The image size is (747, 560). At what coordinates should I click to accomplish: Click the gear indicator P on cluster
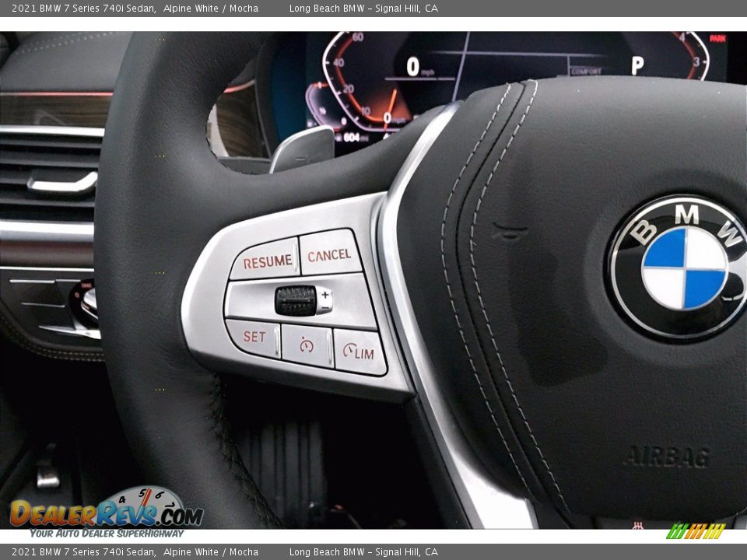click(x=637, y=65)
